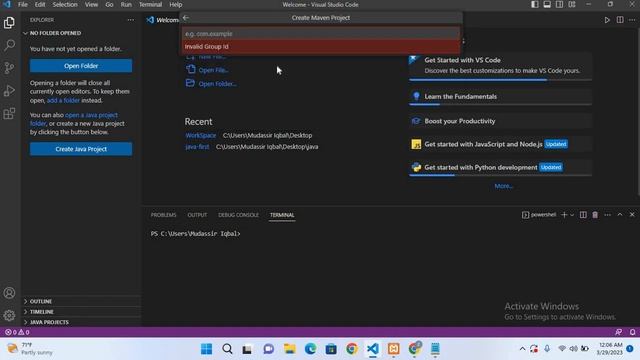Add new terminal with plus icon
The height and width of the screenshot is (360, 640).
tap(564, 215)
